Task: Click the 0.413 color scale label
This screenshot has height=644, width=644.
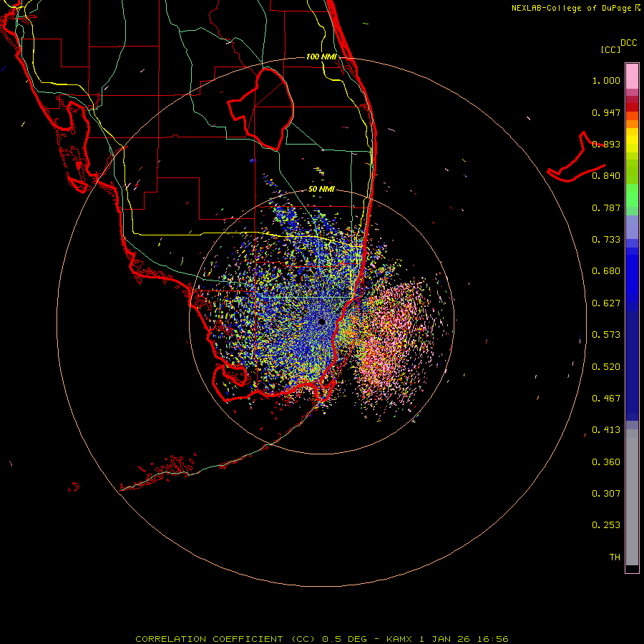Action: coord(606,430)
